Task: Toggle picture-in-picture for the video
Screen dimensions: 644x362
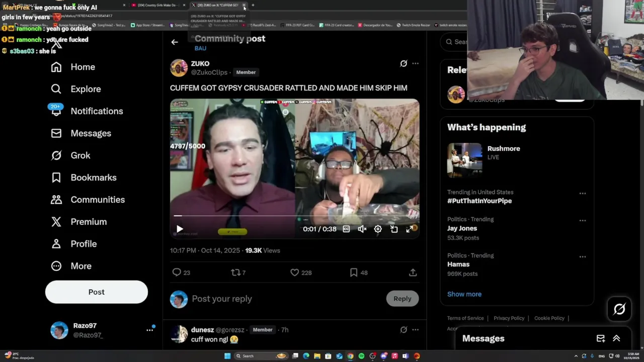Action: tap(394, 229)
